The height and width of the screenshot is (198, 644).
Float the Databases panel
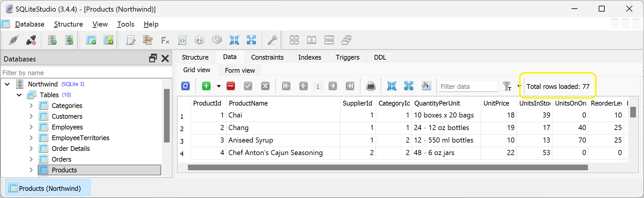[153, 58]
